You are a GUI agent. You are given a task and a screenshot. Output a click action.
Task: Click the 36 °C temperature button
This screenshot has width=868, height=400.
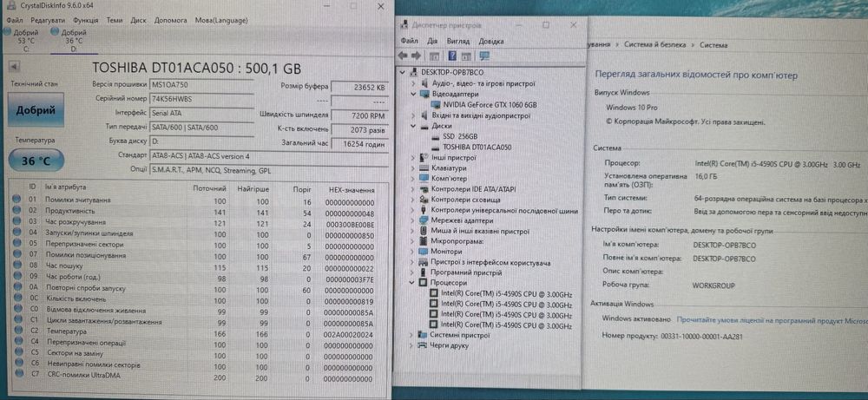tap(36, 161)
